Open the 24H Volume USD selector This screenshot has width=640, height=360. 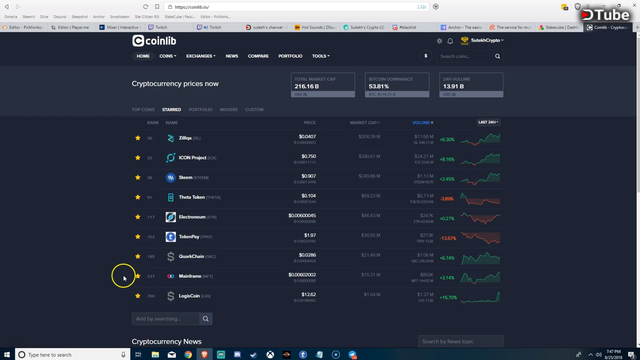tap(471, 94)
